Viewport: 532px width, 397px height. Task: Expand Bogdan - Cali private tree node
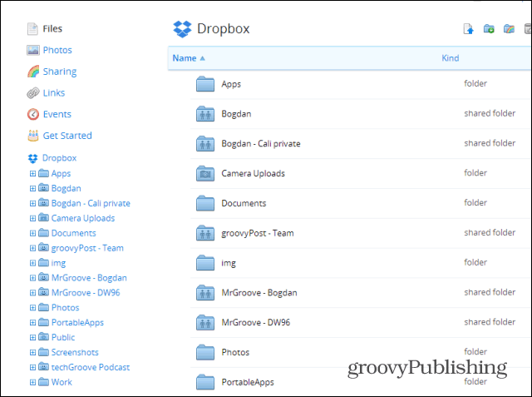coord(32,203)
